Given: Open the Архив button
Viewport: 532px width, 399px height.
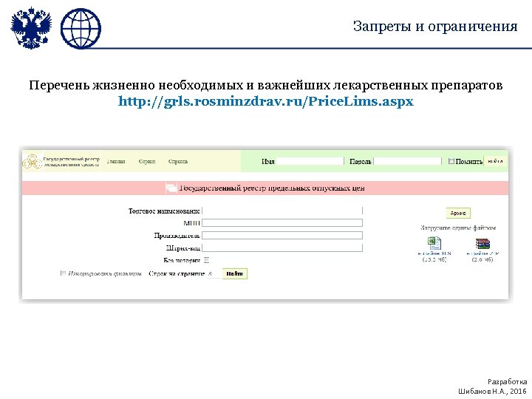Looking at the screenshot, I should pyautogui.click(x=458, y=213).
